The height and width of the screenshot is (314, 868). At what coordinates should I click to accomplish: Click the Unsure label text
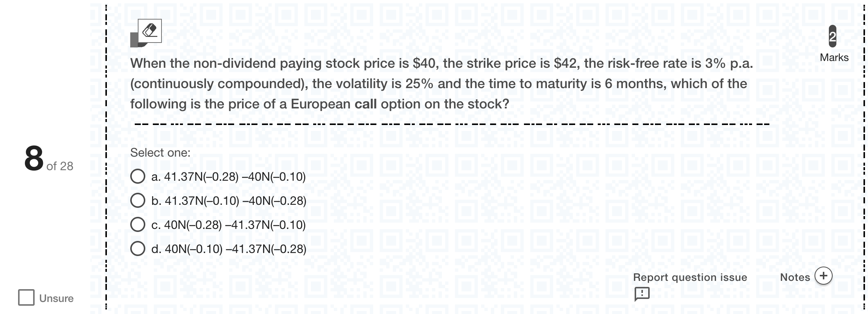click(56, 298)
